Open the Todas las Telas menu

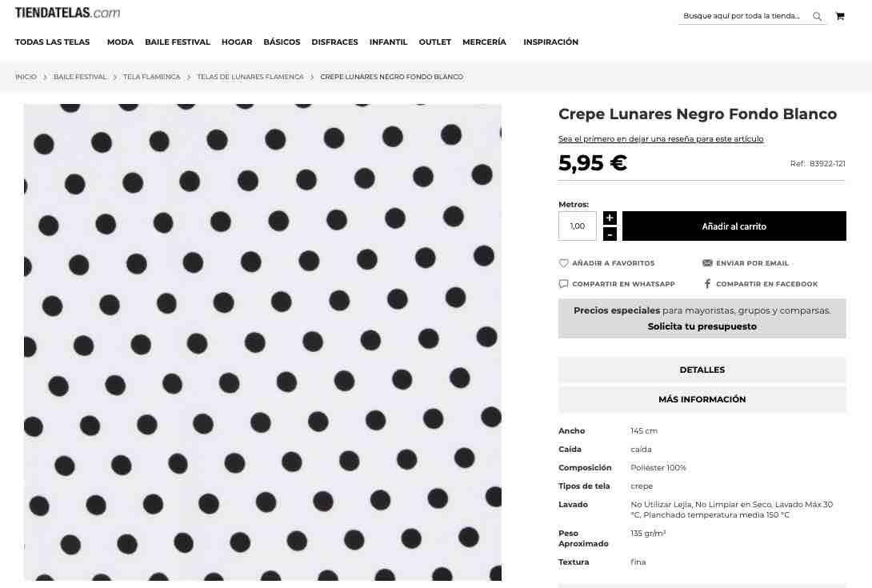52,42
